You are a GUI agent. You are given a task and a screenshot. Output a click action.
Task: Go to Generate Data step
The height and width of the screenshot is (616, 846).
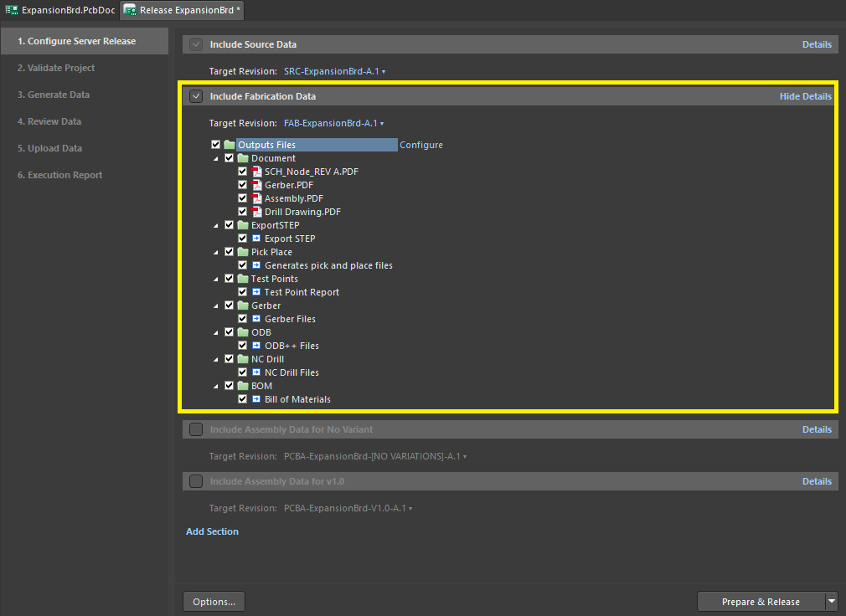(85, 95)
